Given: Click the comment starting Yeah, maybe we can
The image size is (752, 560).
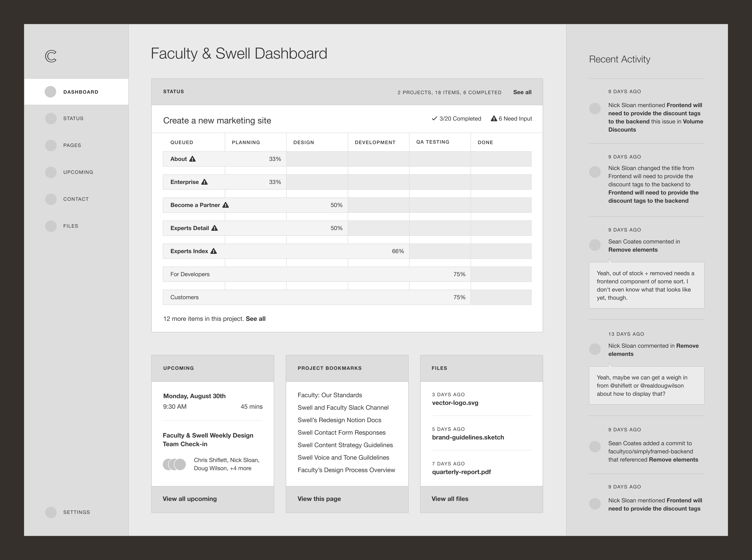Looking at the screenshot, I should [x=647, y=385].
